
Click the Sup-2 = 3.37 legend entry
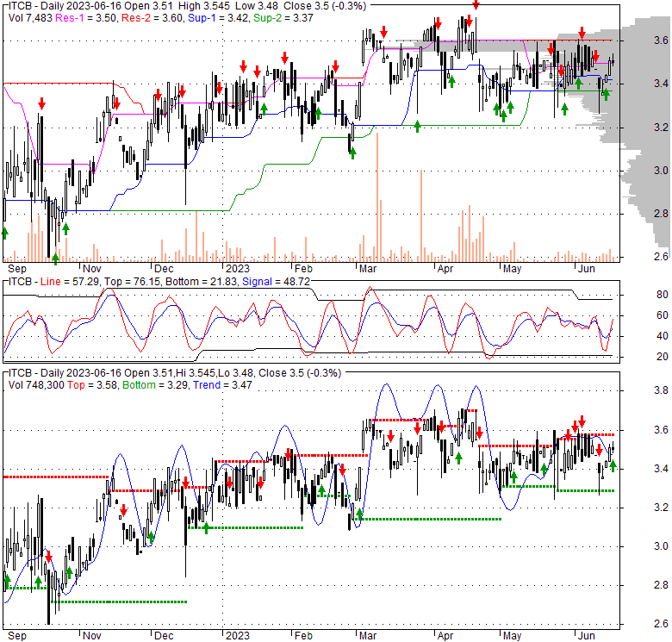[283, 18]
